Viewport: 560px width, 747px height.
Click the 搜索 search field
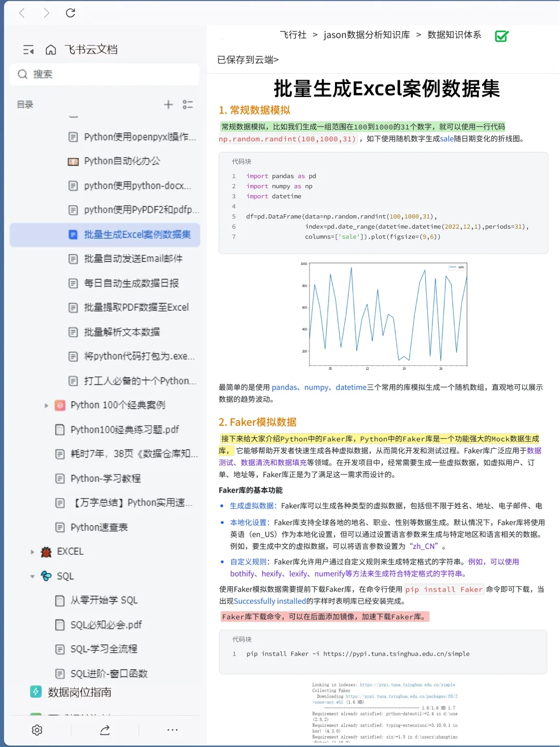pyautogui.click(x=104, y=74)
